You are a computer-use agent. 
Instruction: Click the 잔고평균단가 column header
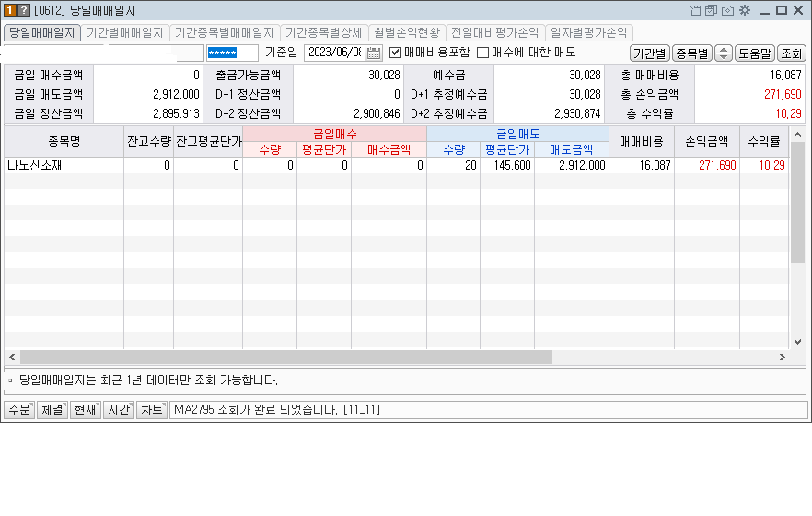209,141
